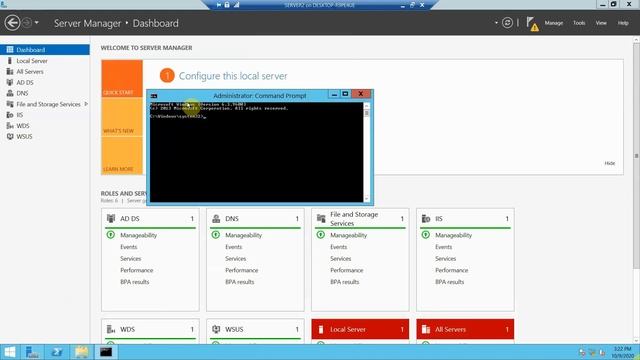This screenshot has height=360, width=640.
Task: Click the AD DS sidebar icon
Action: [x=10, y=82]
